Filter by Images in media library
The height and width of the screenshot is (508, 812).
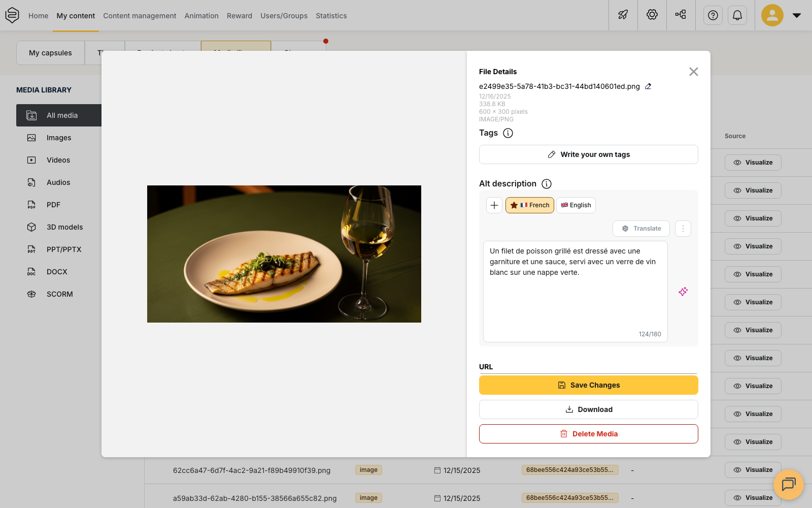click(x=59, y=138)
